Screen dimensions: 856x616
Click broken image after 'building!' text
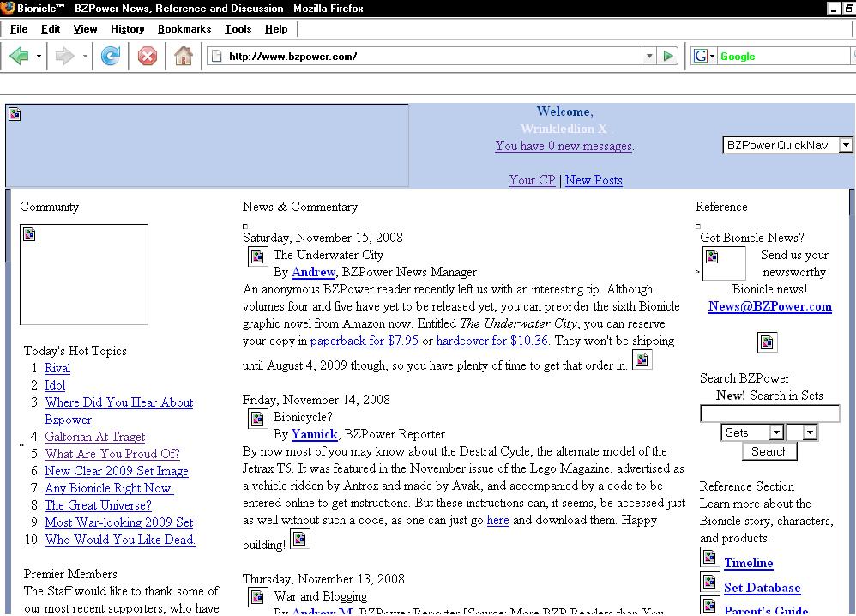click(x=299, y=539)
